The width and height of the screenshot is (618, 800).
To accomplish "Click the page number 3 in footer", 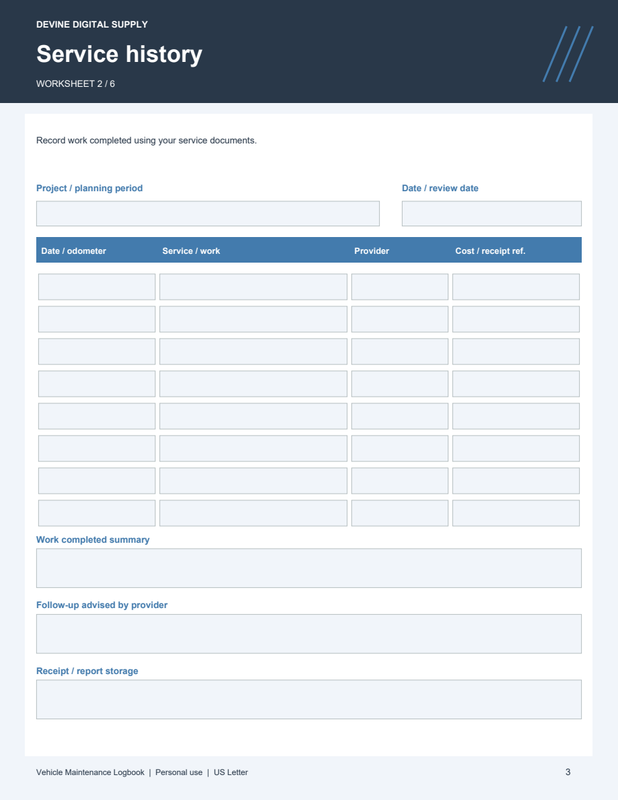I will pyautogui.click(x=567, y=772).
